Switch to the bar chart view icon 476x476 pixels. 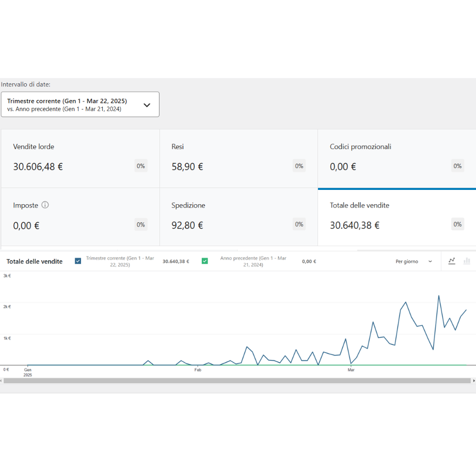(467, 261)
